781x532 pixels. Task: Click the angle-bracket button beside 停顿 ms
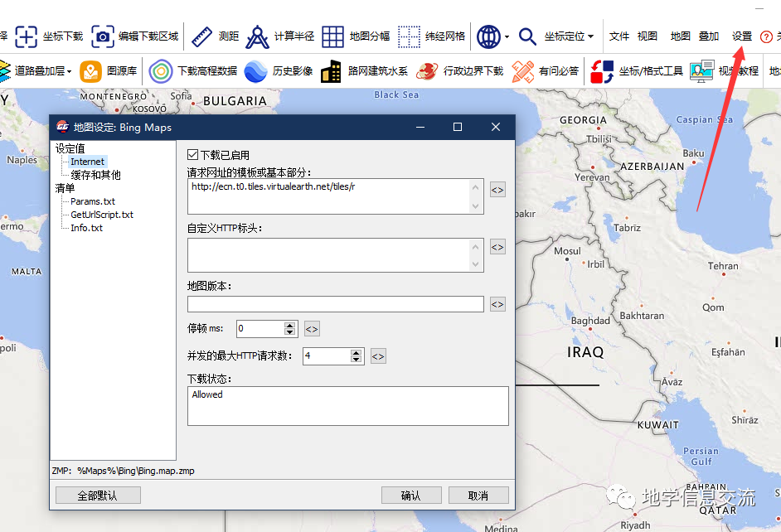tap(312, 329)
